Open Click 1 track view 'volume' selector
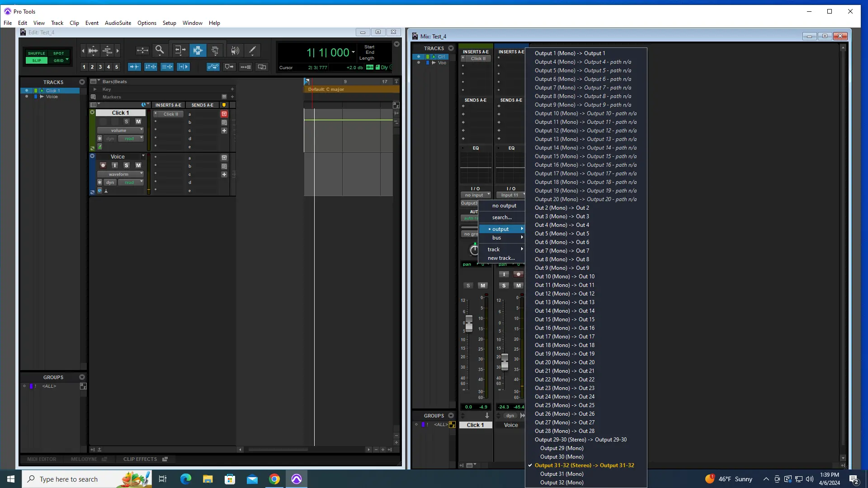This screenshot has width=868, height=488. click(x=120, y=131)
